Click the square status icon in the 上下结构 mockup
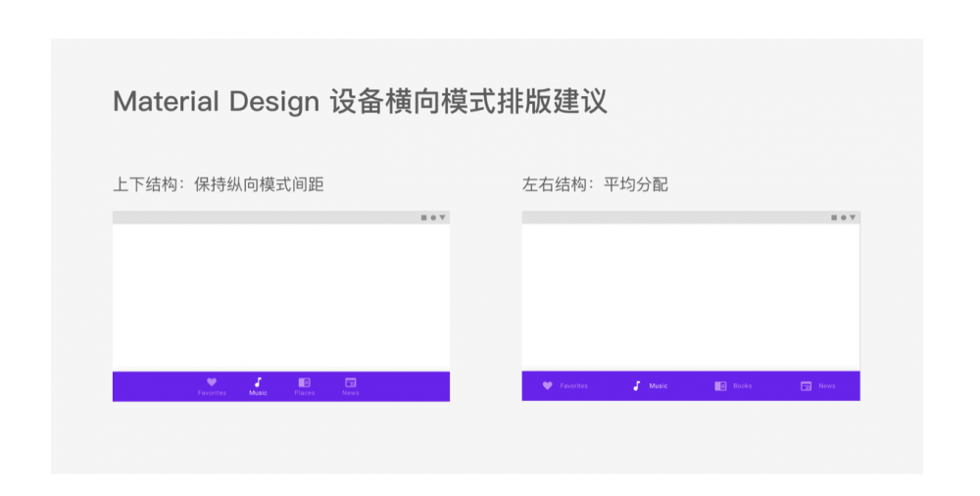 click(423, 218)
